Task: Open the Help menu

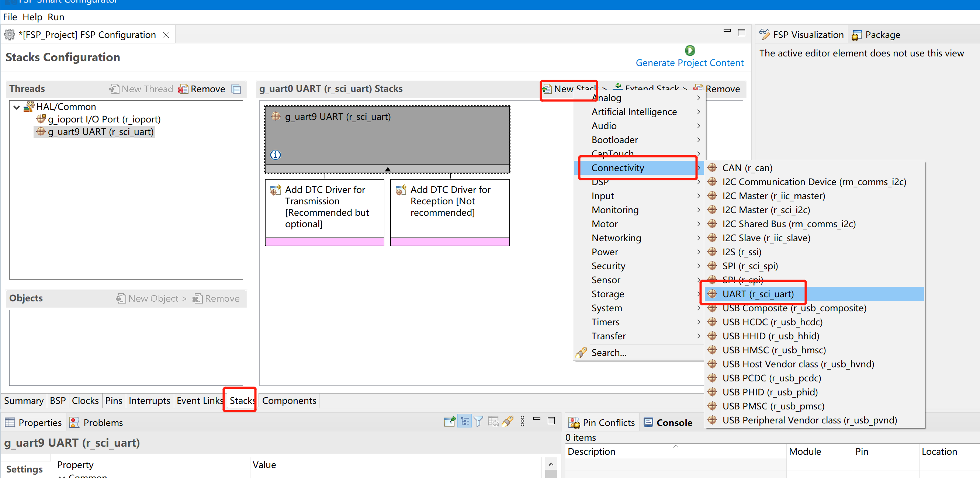Action: (x=32, y=17)
